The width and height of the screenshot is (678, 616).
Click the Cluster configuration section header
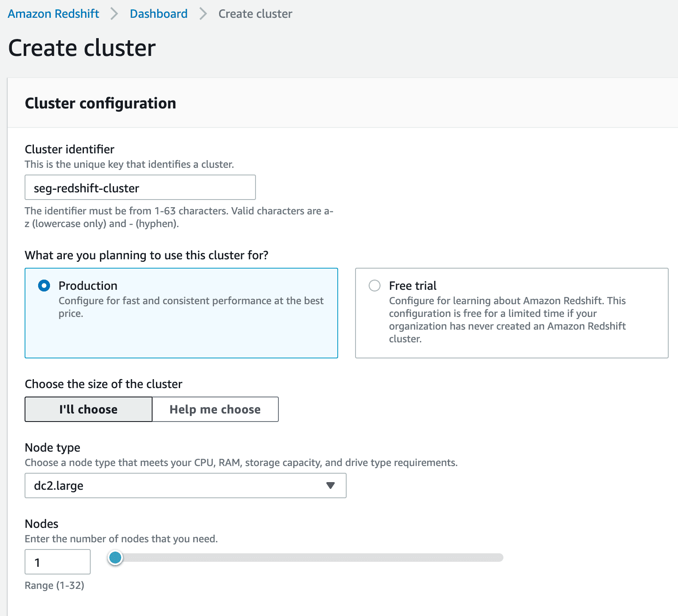[101, 103]
